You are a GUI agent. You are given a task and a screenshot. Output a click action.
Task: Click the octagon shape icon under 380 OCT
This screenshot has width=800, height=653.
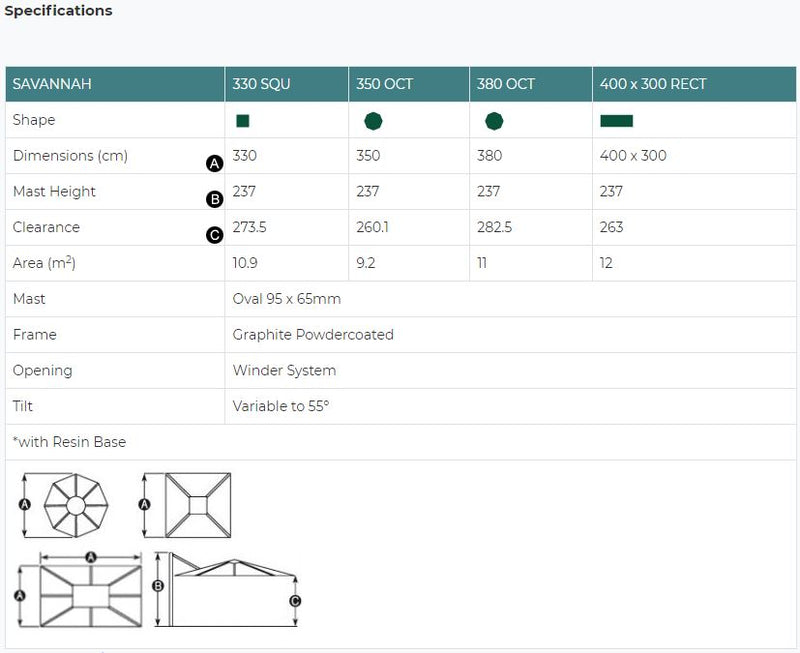tap(494, 121)
